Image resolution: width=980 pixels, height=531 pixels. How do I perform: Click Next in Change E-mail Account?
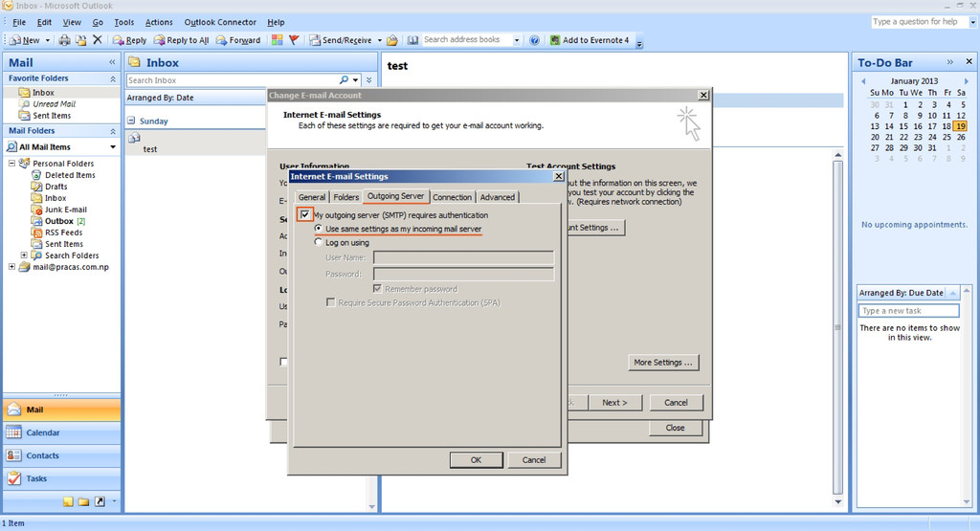tap(614, 402)
